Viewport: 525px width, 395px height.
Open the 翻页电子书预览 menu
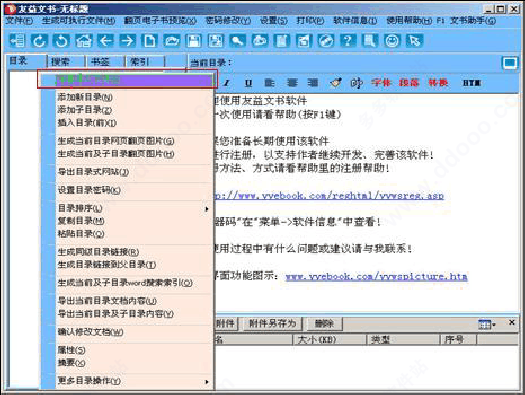(x=160, y=21)
